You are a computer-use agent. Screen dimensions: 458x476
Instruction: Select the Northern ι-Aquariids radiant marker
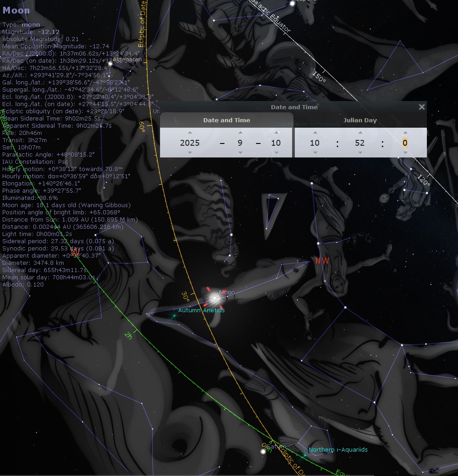pos(305,455)
